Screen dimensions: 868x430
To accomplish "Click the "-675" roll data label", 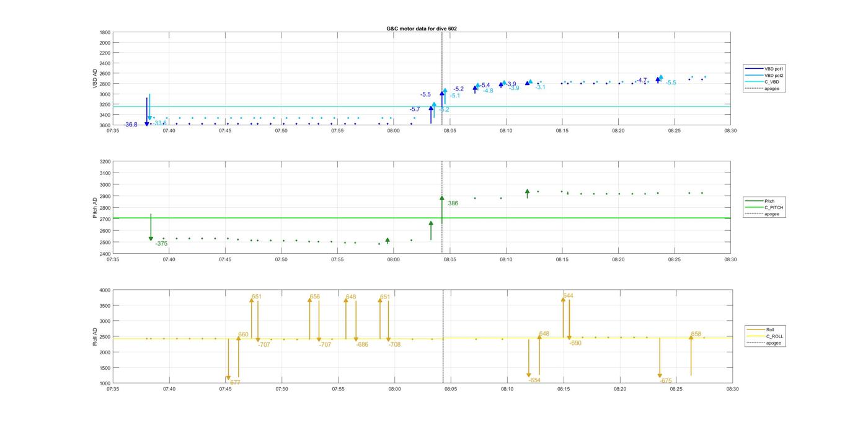I will point(666,381).
